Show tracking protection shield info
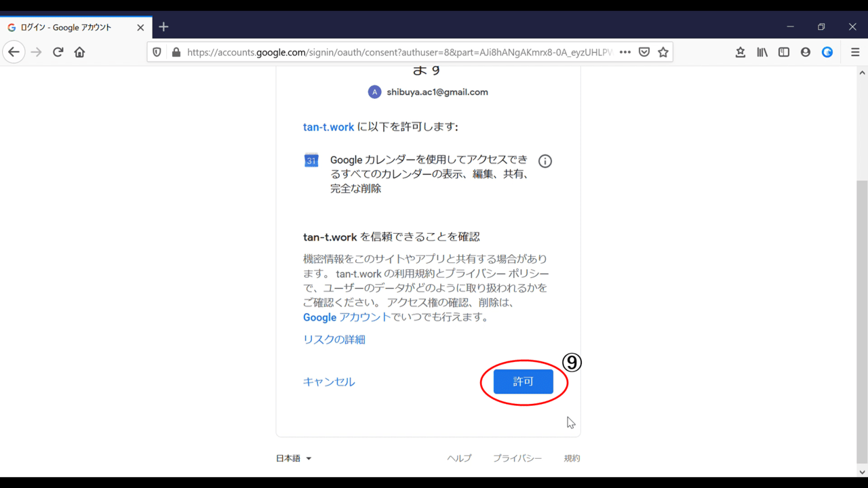 [157, 52]
